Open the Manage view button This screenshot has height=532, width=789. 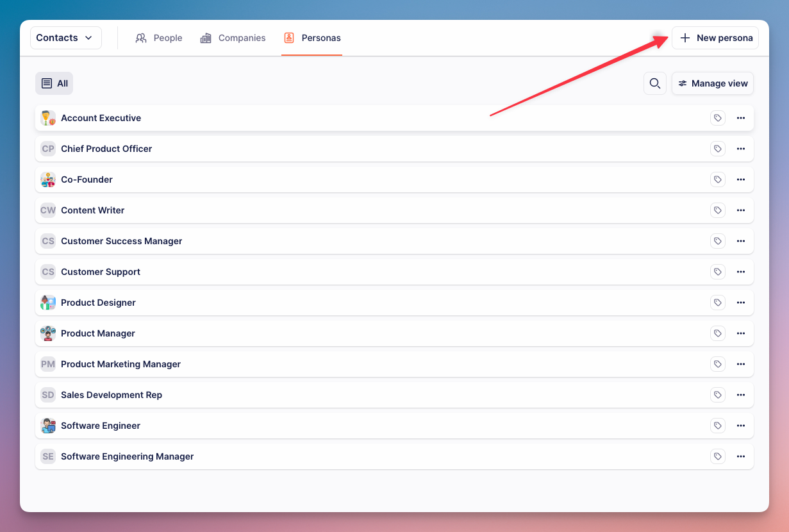tap(713, 83)
